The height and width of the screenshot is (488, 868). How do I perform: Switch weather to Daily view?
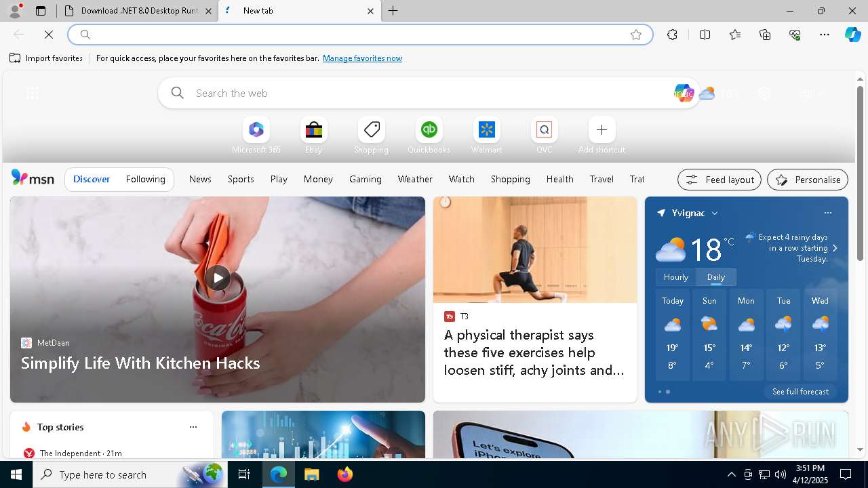tap(716, 277)
